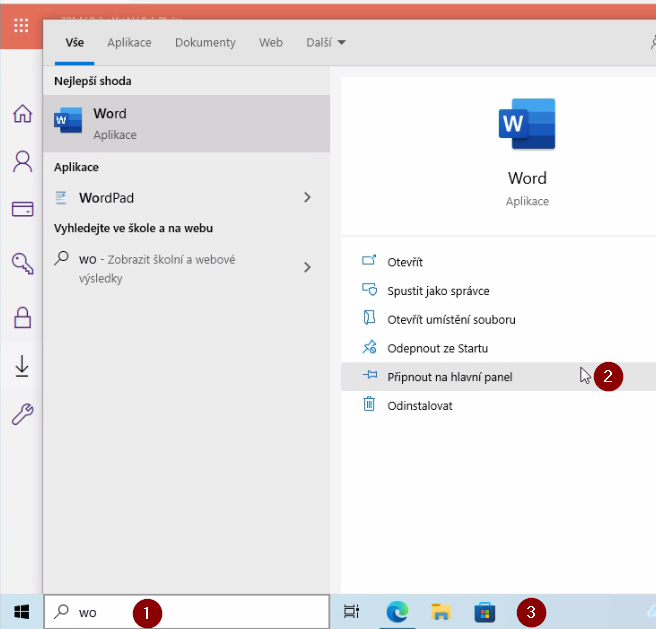The image size is (656, 629).
Task: Open the download arrow sidebar icon
Action: (x=22, y=366)
